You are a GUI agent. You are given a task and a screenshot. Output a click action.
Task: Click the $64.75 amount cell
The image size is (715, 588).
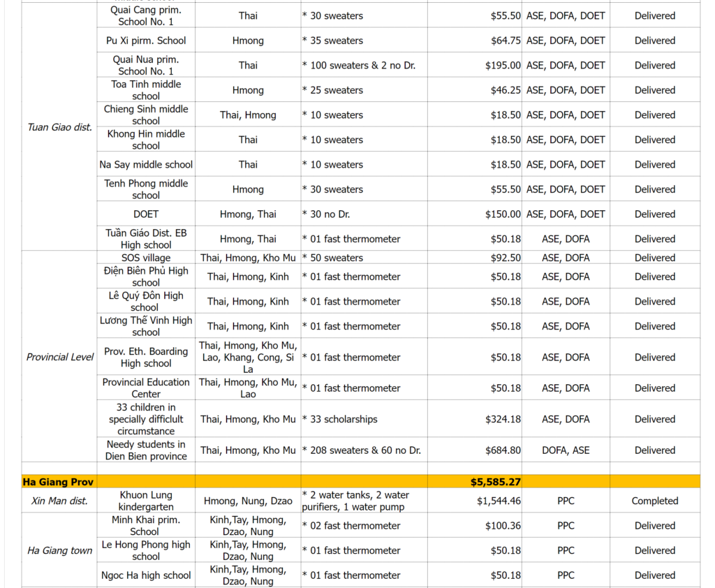475,40
